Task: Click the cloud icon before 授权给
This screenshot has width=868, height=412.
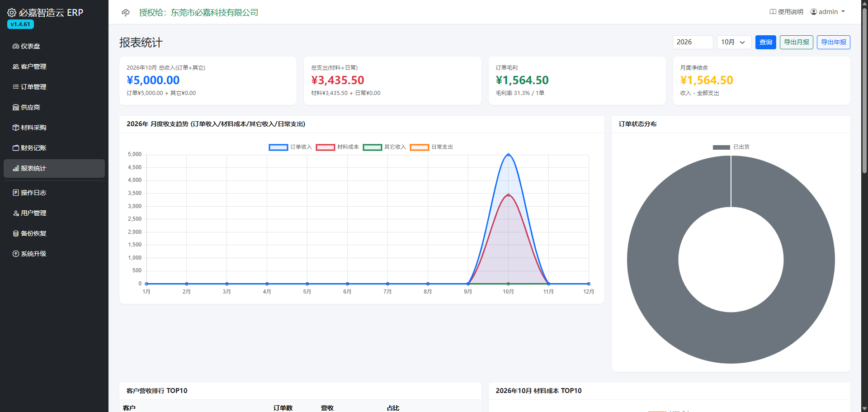Action: pos(126,13)
